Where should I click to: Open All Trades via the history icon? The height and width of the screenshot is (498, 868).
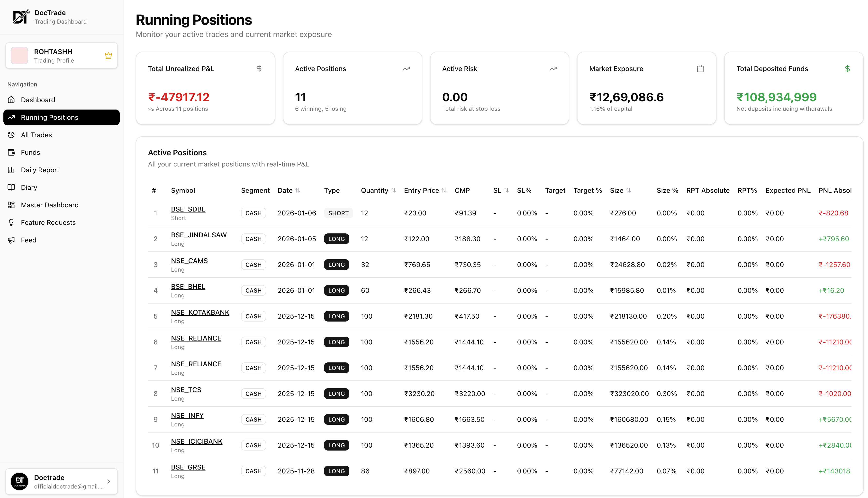pyautogui.click(x=11, y=135)
